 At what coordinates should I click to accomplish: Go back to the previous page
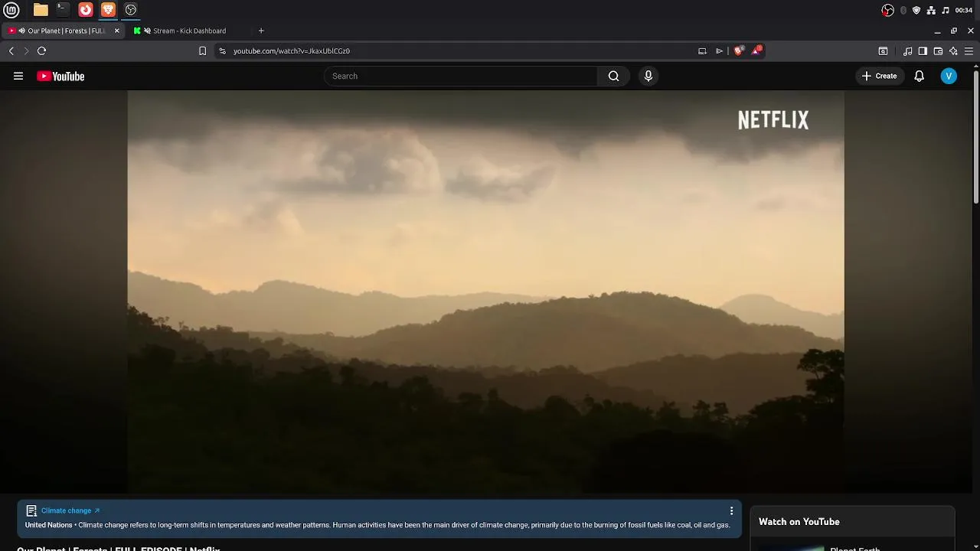(11, 51)
